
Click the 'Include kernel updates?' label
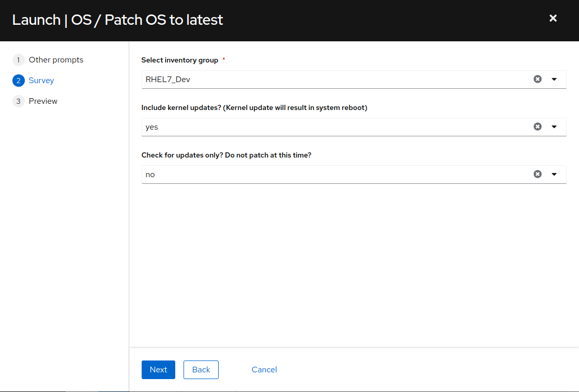click(x=254, y=107)
